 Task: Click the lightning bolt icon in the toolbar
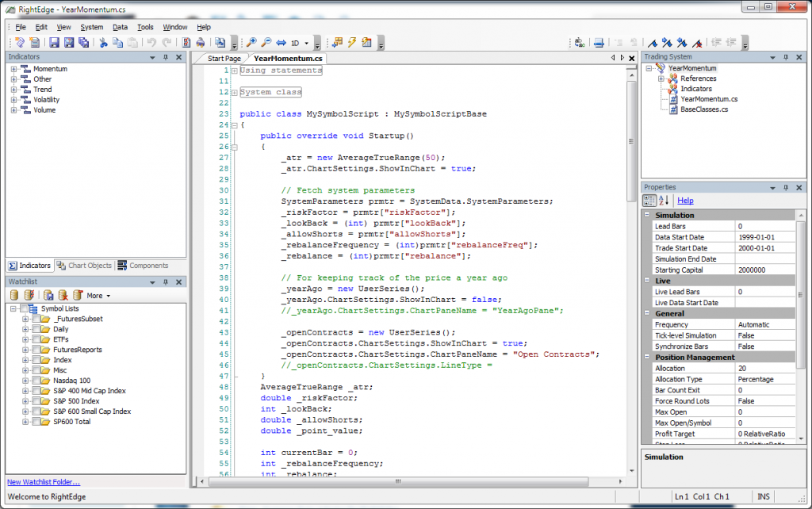pos(352,43)
